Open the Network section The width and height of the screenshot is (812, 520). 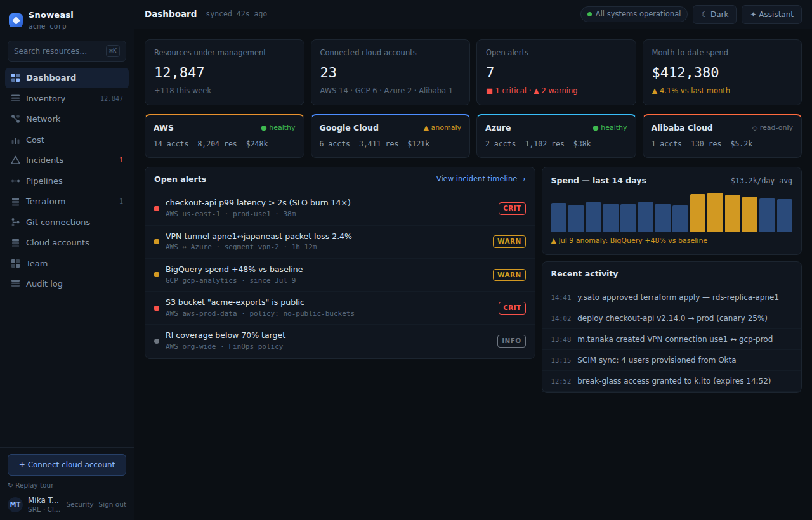click(67, 119)
